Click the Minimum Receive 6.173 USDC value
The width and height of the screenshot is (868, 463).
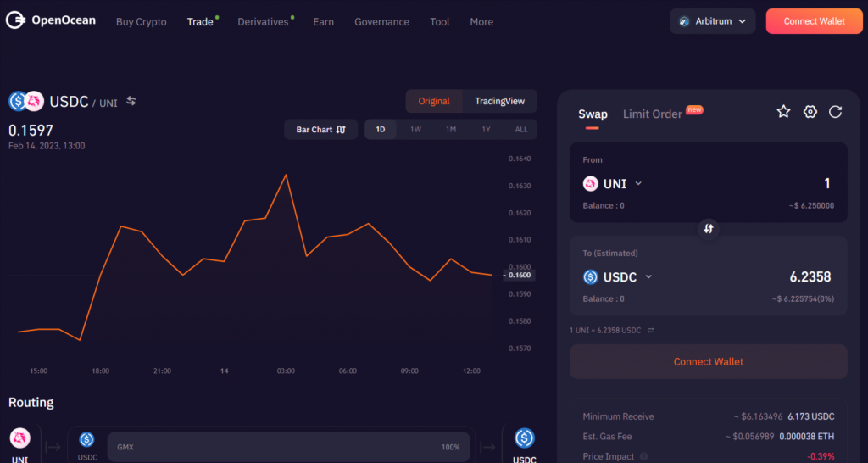click(x=811, y=416)
